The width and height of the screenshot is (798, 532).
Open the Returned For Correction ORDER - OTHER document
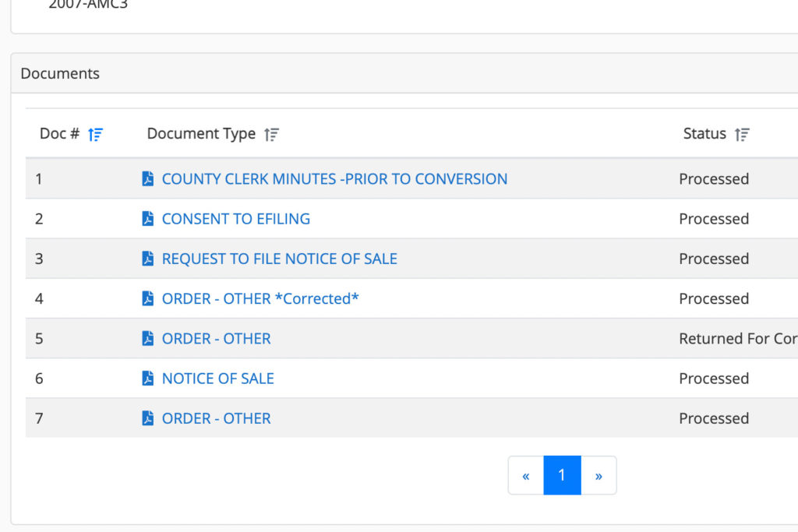[216, 339]
